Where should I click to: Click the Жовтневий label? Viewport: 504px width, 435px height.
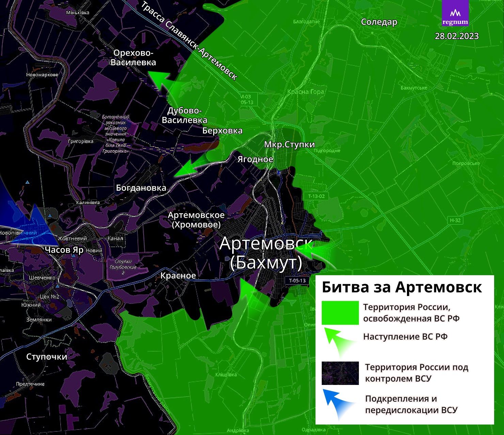72,239
